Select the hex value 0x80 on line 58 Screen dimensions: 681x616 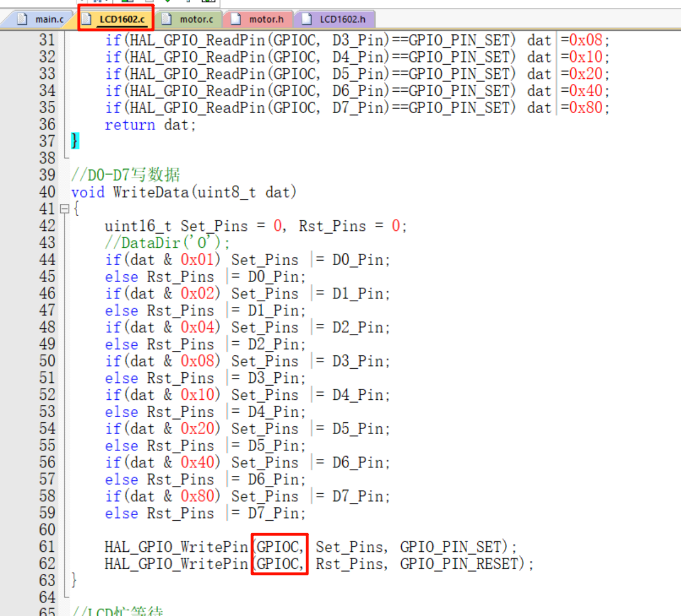point(198,496)
